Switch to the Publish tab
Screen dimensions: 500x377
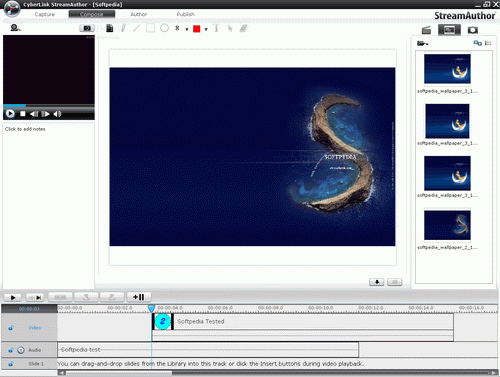click(x=186, y=14)
